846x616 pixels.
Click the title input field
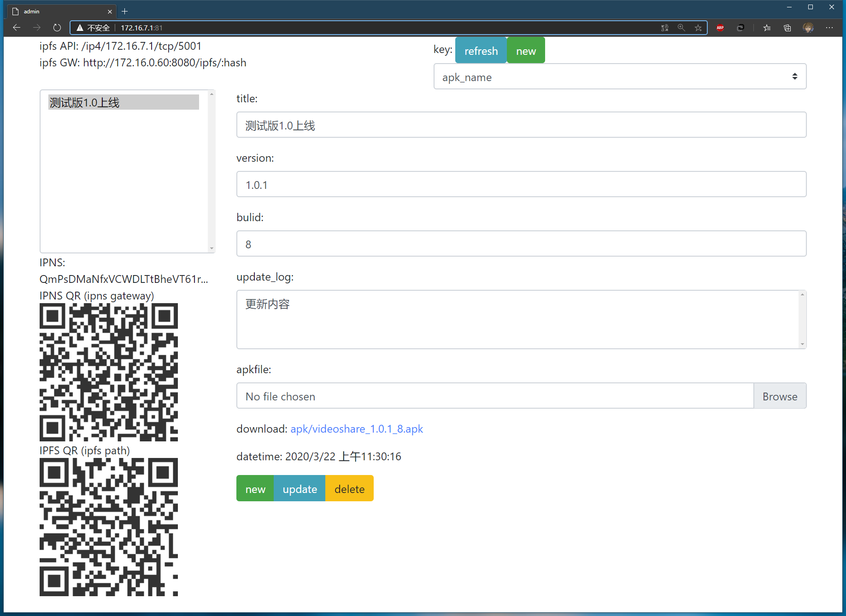coord(521,125)
